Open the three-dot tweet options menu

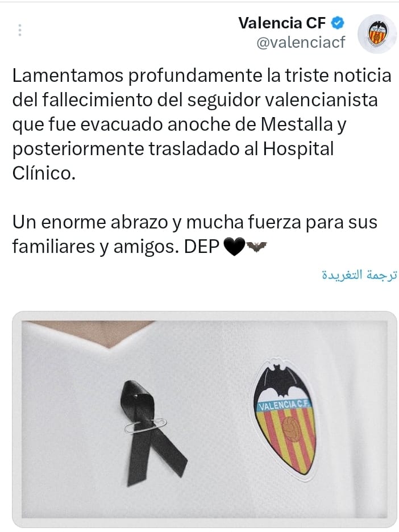20,30
